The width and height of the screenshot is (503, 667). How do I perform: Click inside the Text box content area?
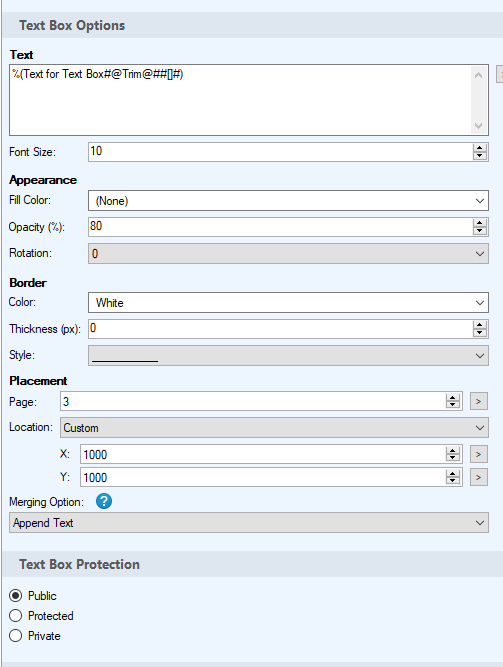click(240, 100)
